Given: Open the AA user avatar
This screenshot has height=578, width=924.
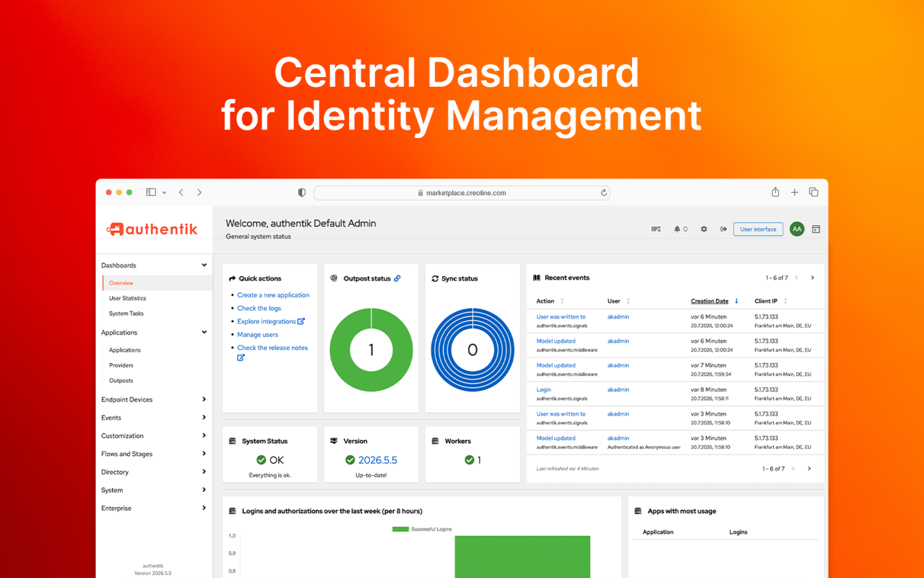Looking at the screenshot, I should [797, 229].
